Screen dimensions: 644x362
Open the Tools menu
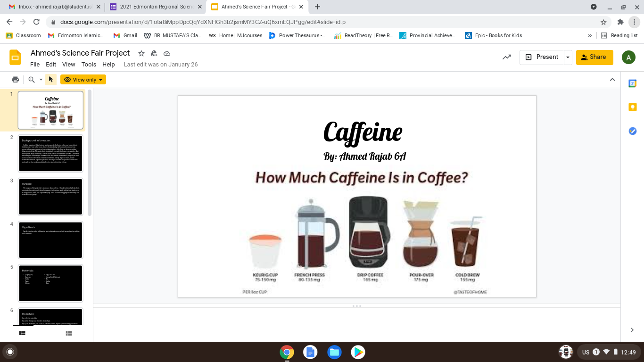(x=89, y=65)
